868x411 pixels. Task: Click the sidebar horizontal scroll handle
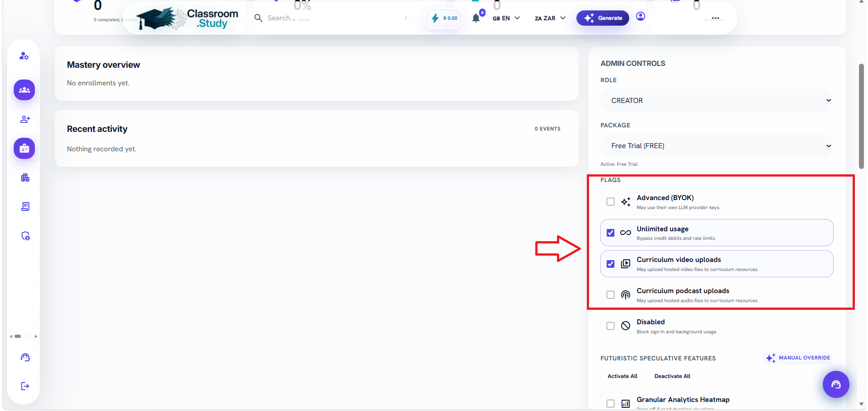tap(18, 336)
